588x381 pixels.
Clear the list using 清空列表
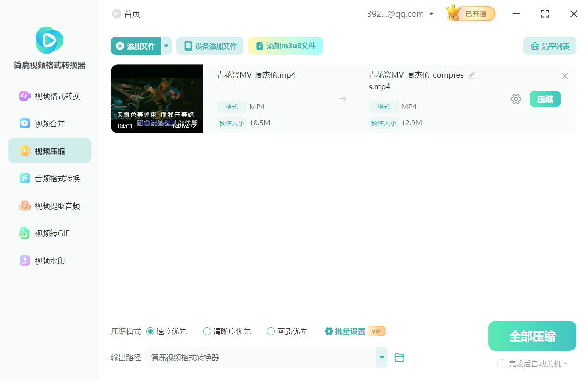549,46
